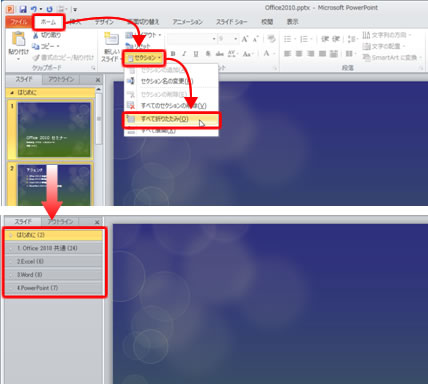Toggle Justify paragraph alignment
Image resolution: width=428 pixels, height=384 pixels.
(x=322, y=54)
